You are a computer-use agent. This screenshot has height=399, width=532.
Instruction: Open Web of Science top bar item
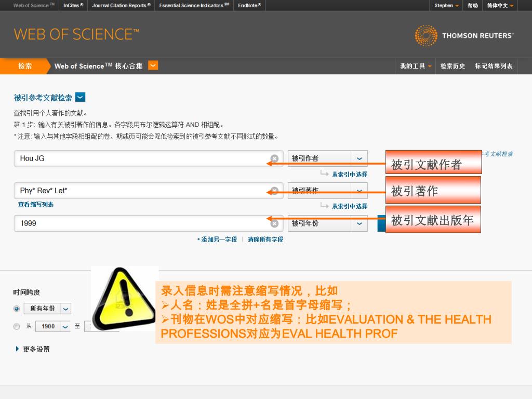pyautogui.click(x=34, y=5)
